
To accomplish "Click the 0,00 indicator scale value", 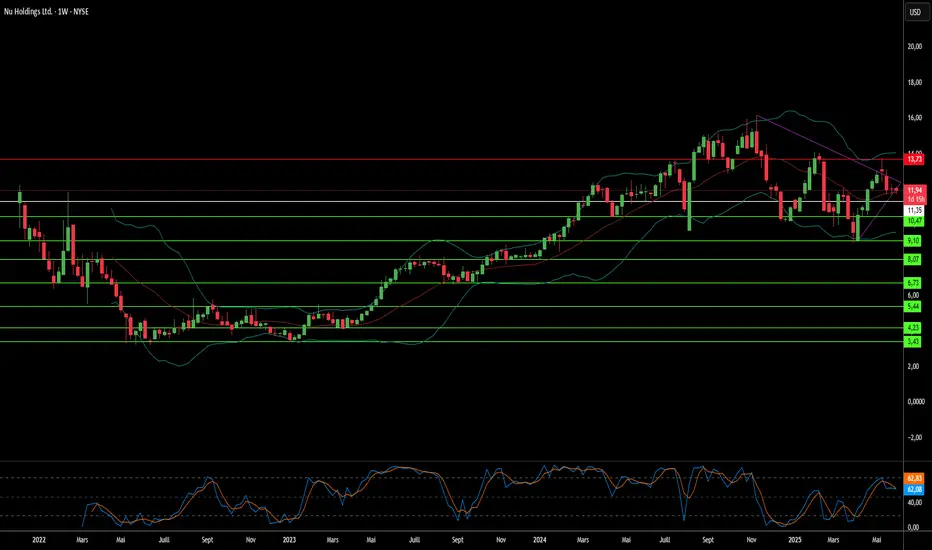I will 913,527.
